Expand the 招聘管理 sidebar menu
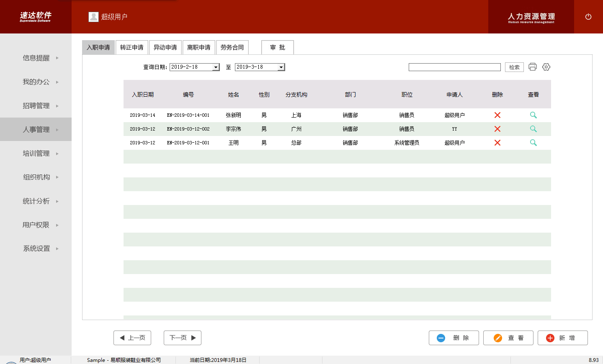 [36, 106]
